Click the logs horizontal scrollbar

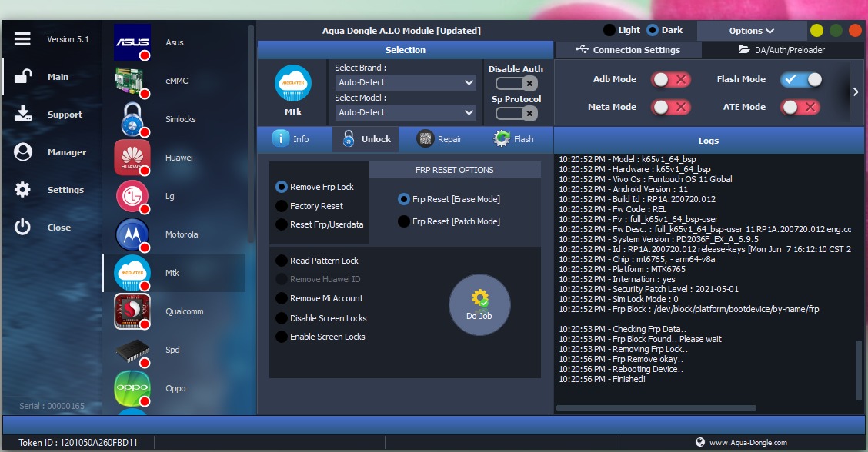tap(656, 408)
